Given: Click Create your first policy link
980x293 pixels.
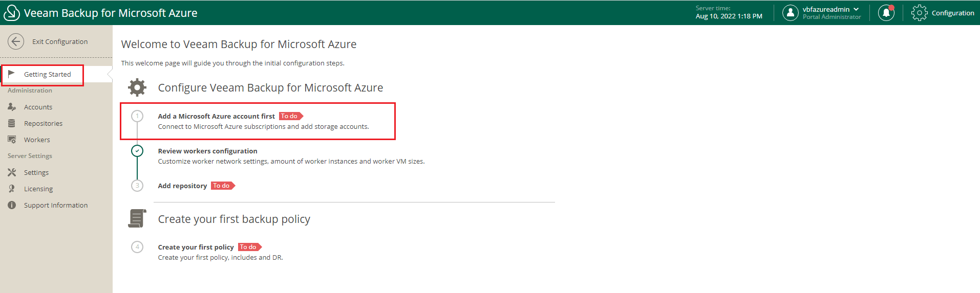Looking at the screenshot, I should tap(196, 247).
